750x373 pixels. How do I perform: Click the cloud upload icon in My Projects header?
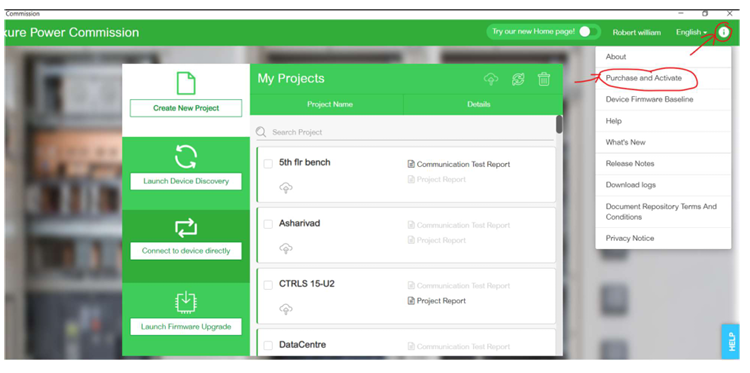coord(491,79)
